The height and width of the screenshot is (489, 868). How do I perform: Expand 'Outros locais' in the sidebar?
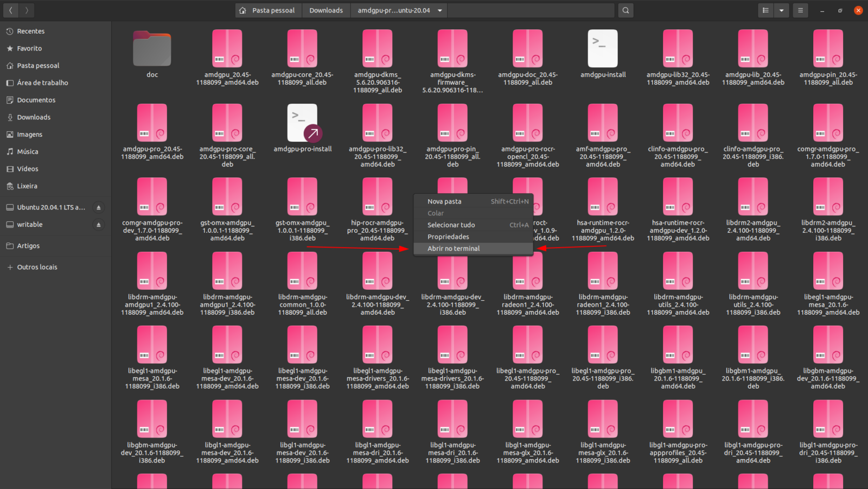[x=37, y=267]
